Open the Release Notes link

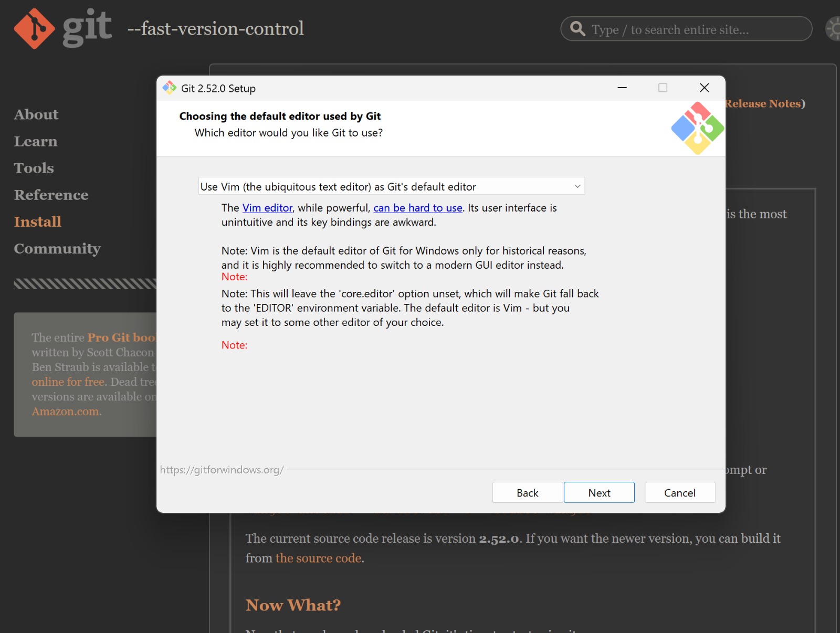[x=763, y=103]
